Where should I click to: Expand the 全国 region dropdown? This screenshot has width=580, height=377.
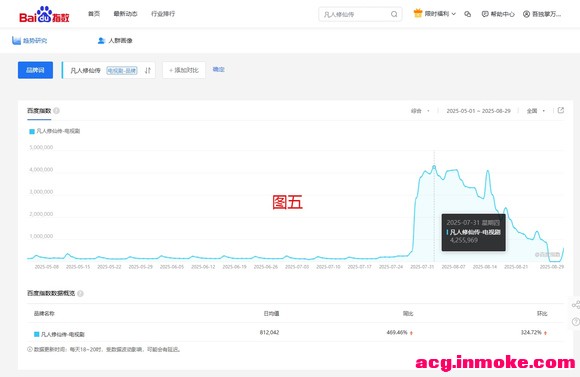[x=536, y=111]
